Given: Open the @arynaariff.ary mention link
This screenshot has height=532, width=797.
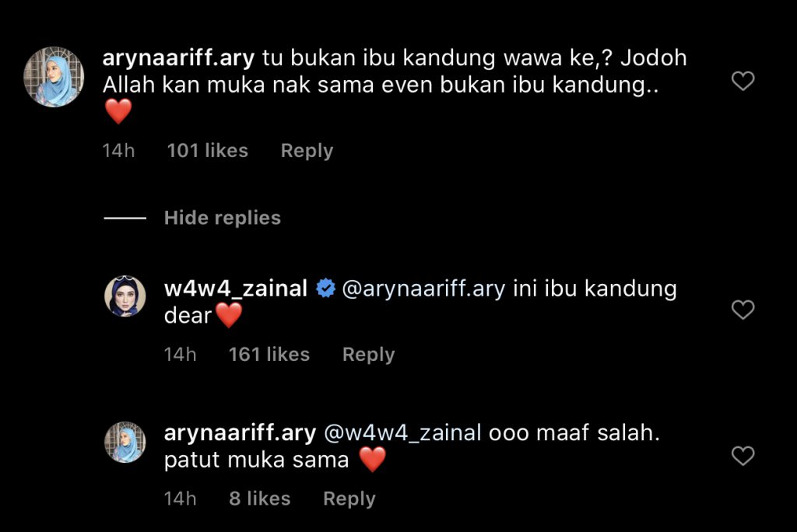Looking at the screenshot, I should tap(424, 289).
